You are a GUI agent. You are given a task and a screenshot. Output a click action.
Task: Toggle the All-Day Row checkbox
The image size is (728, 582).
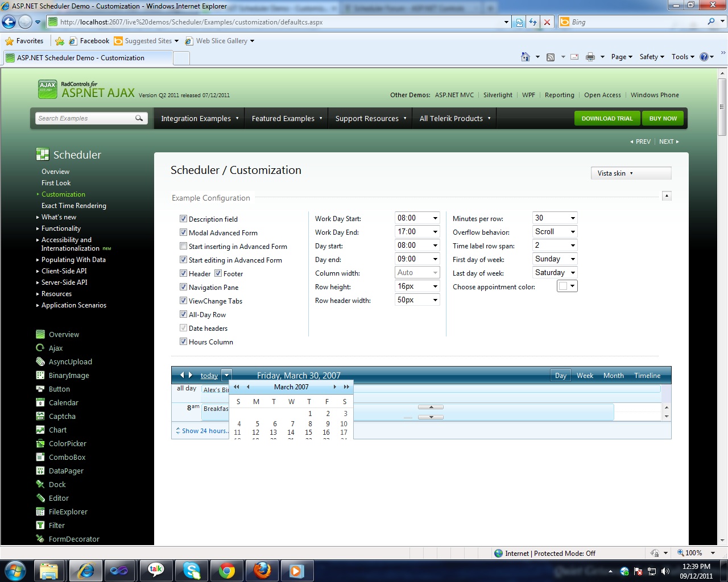click(183, 314)
